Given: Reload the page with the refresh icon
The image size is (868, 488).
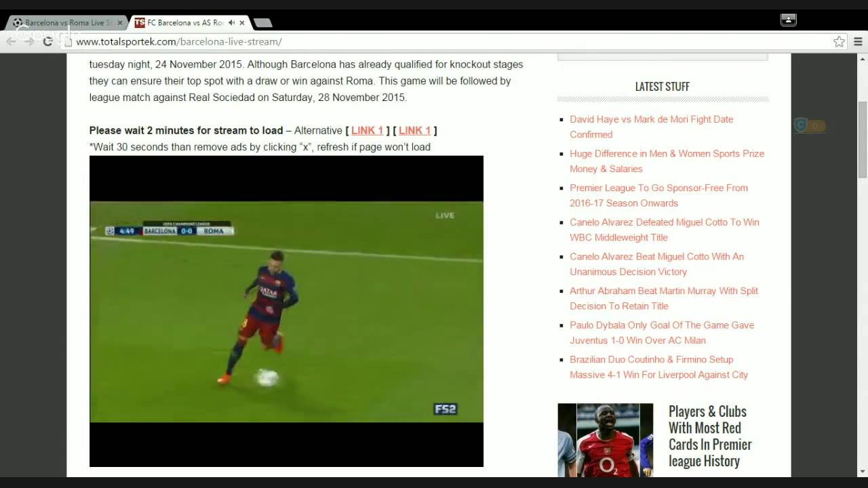Looking at the screenshot, I should [47, 41].
